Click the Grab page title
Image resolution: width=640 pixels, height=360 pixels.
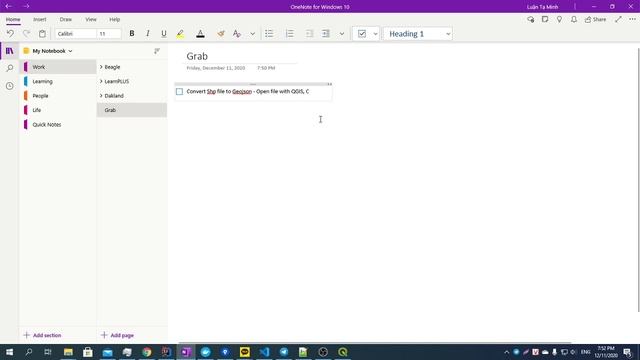[x=197, y=56]
